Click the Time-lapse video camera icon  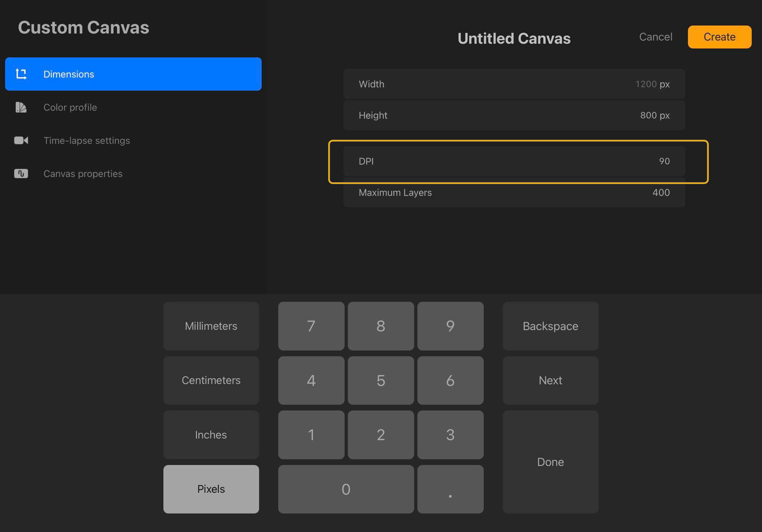click(x=21, y=141)
